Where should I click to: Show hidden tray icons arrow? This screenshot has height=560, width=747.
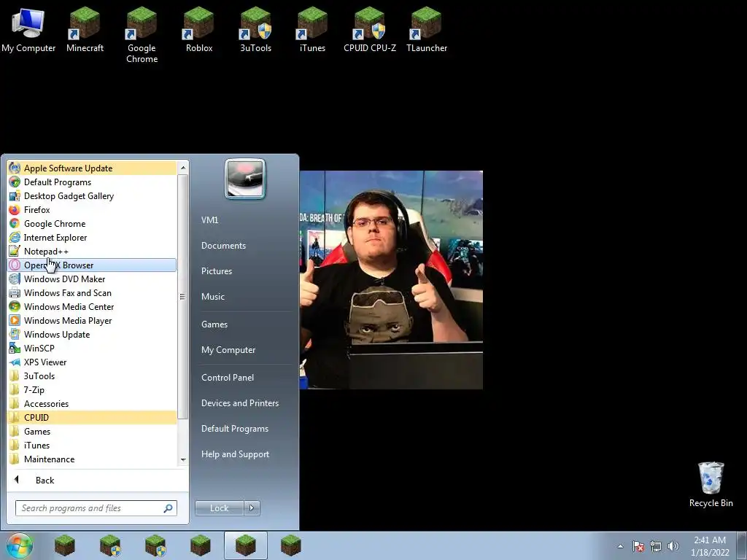[620, 546]
